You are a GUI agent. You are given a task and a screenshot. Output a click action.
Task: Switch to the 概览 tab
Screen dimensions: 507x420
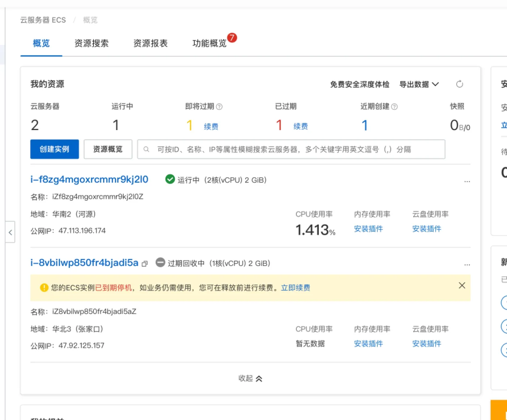[x=41, y=43]
